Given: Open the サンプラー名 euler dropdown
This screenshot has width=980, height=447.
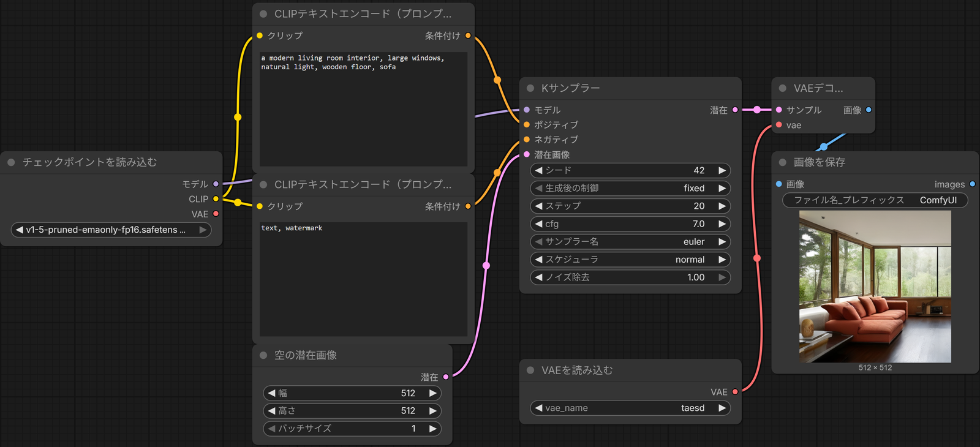Looking at the screenshot, I should point(630,242).
